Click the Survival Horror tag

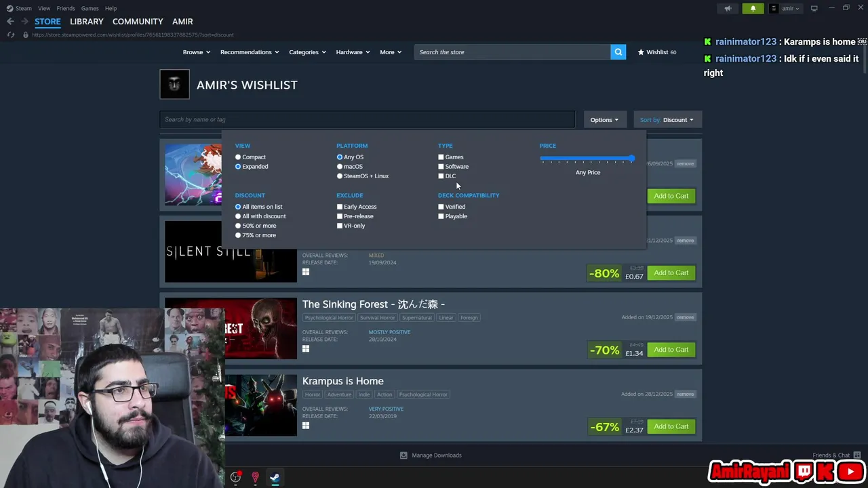click(378, 317)
